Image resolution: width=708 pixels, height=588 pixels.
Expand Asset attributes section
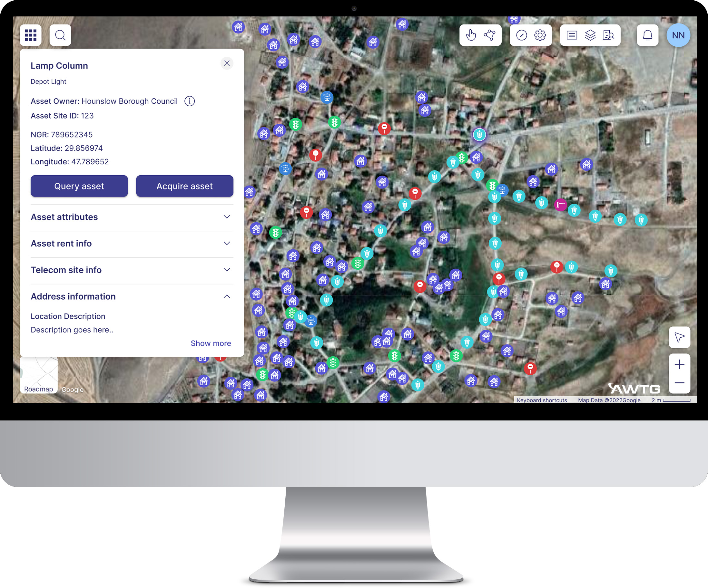click(132, 217)
